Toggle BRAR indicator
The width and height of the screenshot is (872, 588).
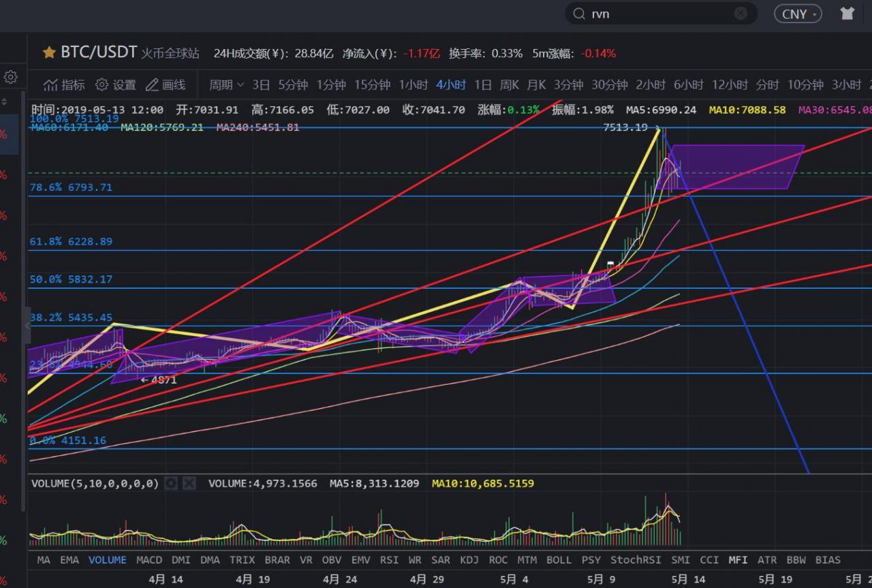coord(277,560)
